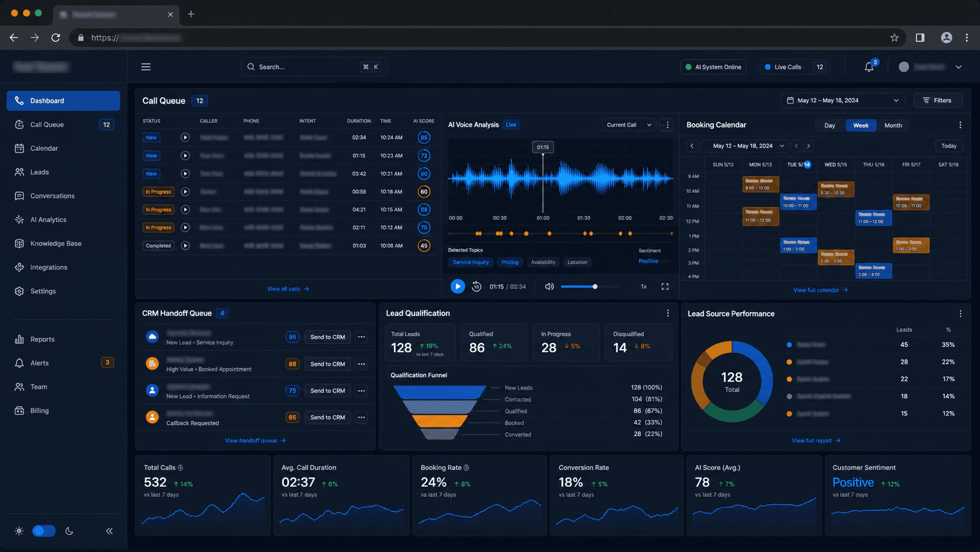Collapse the sidebar with double chevron
Image resolution: width=980 pixels, height=552 pixels.
click(109, 531)
